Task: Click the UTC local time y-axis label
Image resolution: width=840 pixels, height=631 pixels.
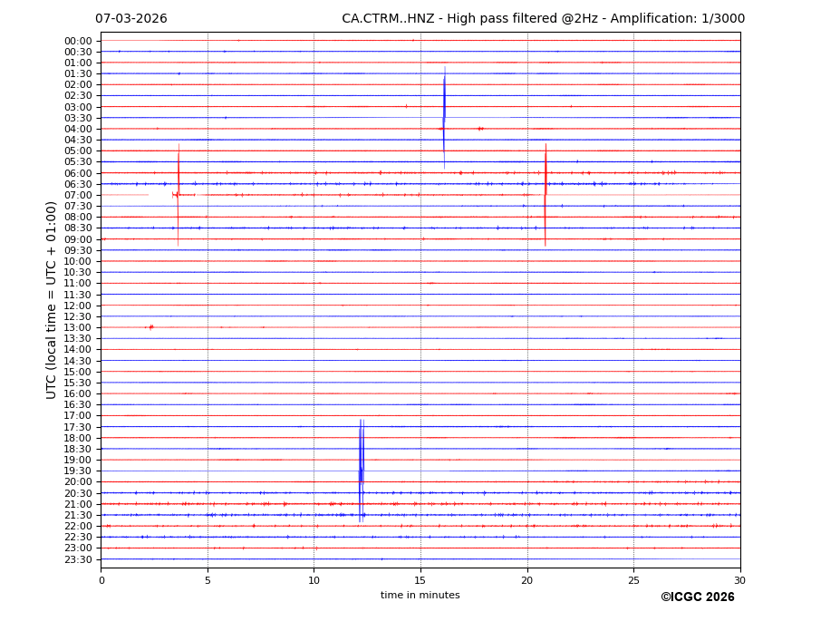Action: 52,299
